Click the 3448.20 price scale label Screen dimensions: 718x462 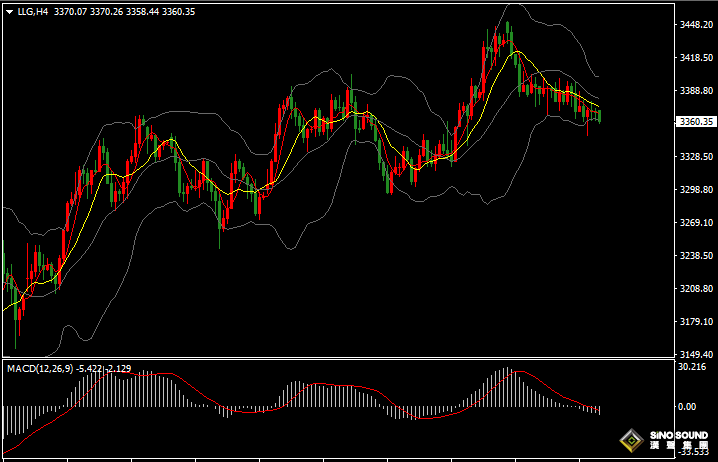click(694, 25)
